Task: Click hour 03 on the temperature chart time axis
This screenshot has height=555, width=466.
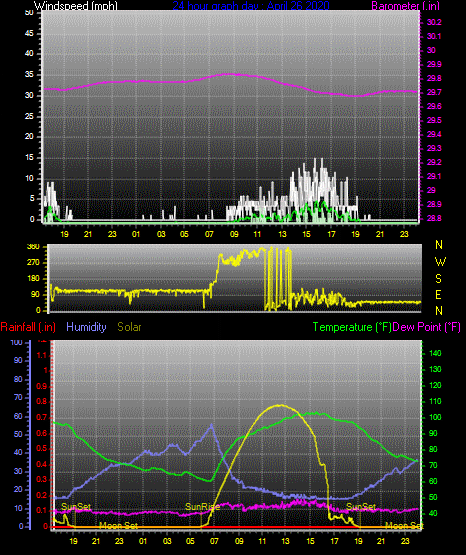Action: [x=167, y=541]
